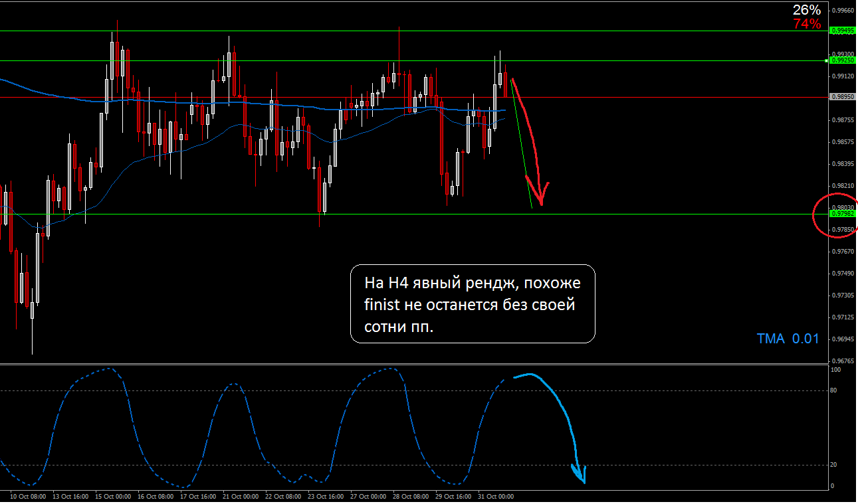Click the 0.96765 price scale value
This screenshot has height=504, width=858.
(843, 361)
